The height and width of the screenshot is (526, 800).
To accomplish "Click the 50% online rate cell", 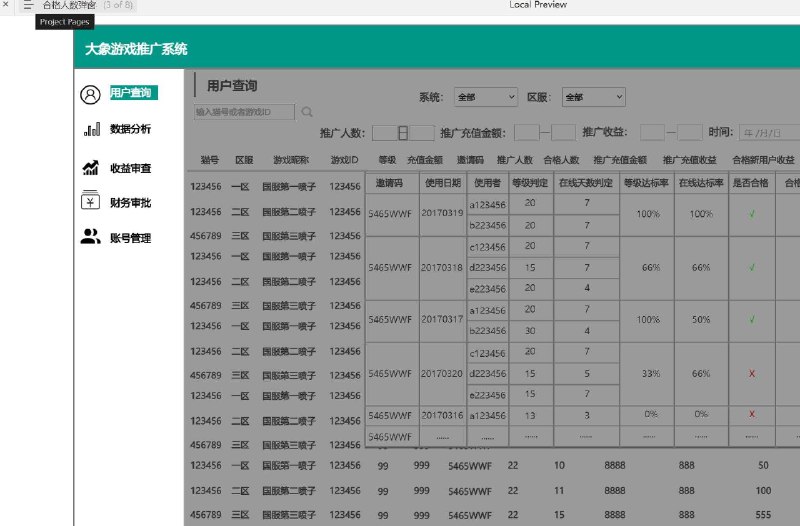I will (701, 320).
